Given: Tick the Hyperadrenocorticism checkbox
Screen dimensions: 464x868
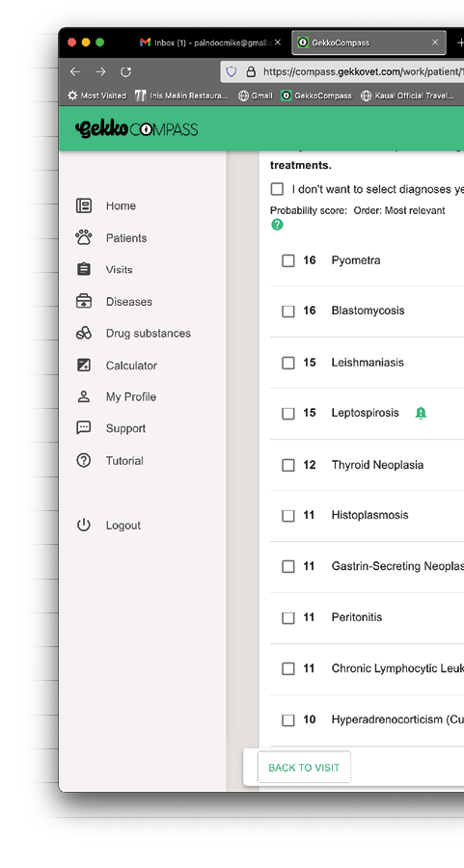Looking at the screenshot, I should [x=288, y=720].
